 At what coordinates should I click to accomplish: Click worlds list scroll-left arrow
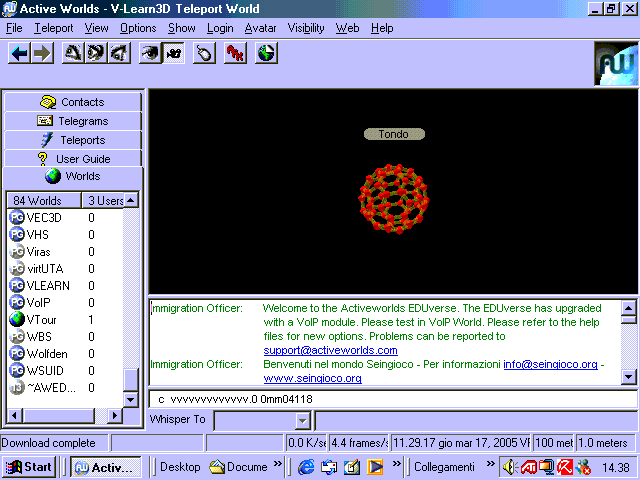pyautogui.click(x=15, y=416)
